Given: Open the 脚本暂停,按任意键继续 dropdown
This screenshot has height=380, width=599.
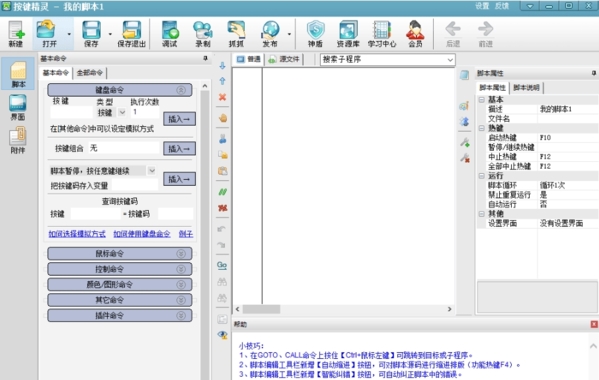Looking at the screenshot, I should (152, 170).
